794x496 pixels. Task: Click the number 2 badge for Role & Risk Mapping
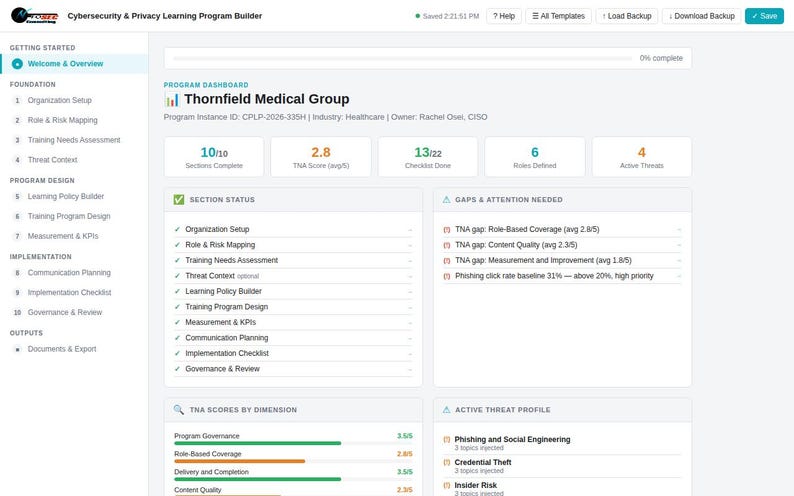tap(17, 120)
